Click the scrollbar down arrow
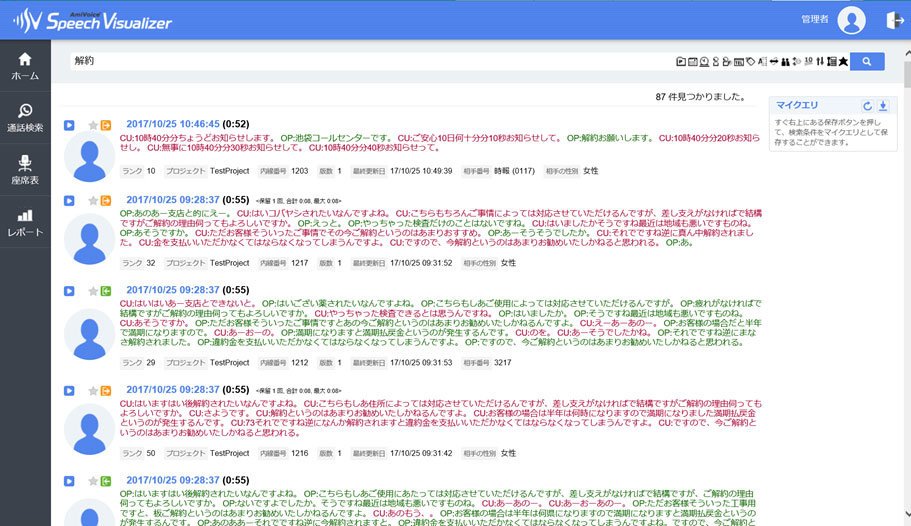The image size is (911, 526). click(x=908, y=515)
